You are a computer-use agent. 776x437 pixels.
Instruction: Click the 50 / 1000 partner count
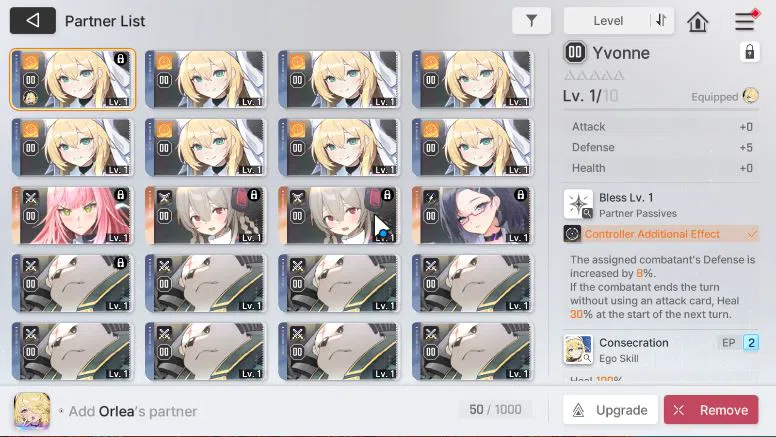pos(495,409)
